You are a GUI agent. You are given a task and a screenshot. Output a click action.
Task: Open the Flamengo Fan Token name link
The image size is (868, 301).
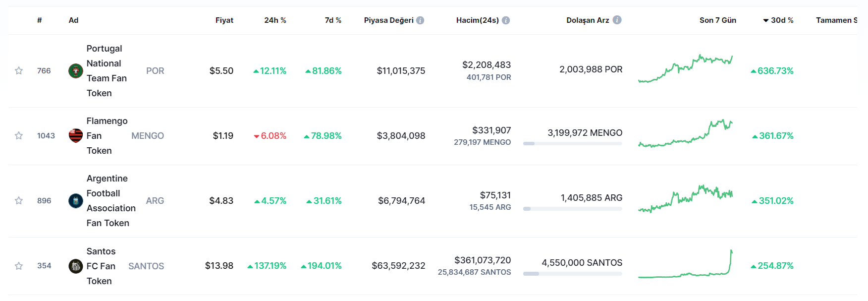(x=107, y=135)
